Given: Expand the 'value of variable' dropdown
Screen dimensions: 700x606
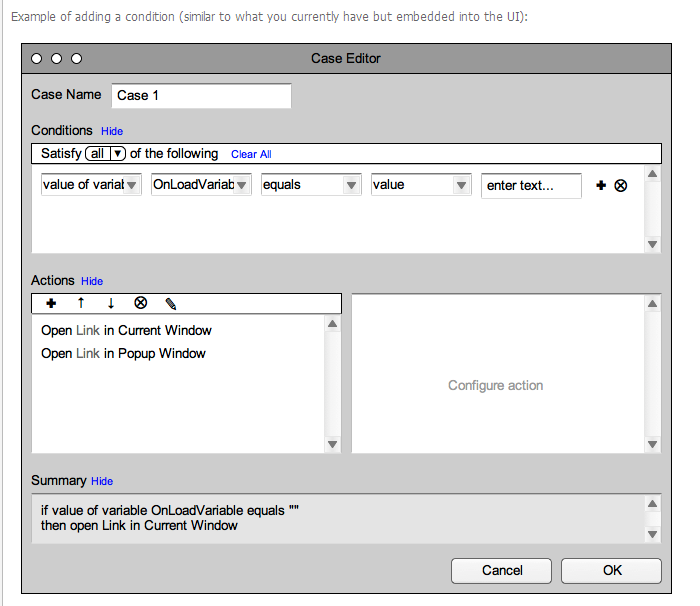Looking at the screenshot, I should click(x=91, y=185).
